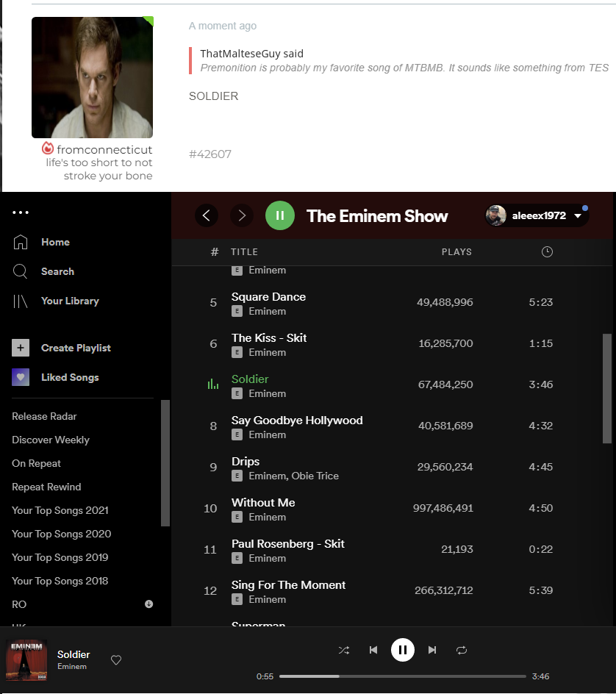Screen dimensions: 616x694
Task: Click the play count 997,486,491
Action: pos(443,508)
